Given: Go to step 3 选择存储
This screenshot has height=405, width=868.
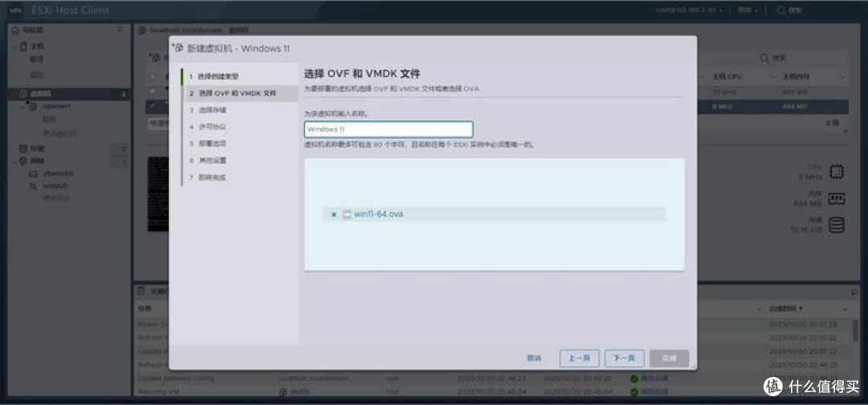Looking at the screenshot, I should click(x=212, y=110).
